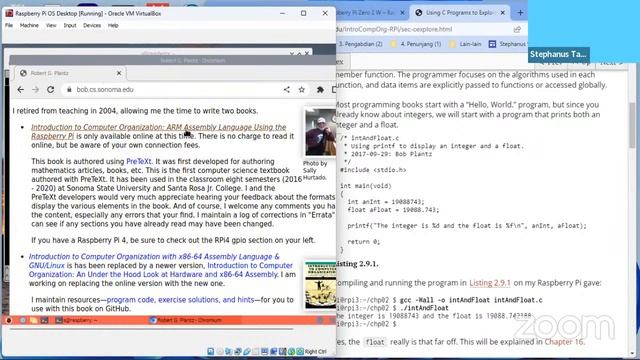Open the Chromium extensions puzzle icon

[x=320, y=89]
